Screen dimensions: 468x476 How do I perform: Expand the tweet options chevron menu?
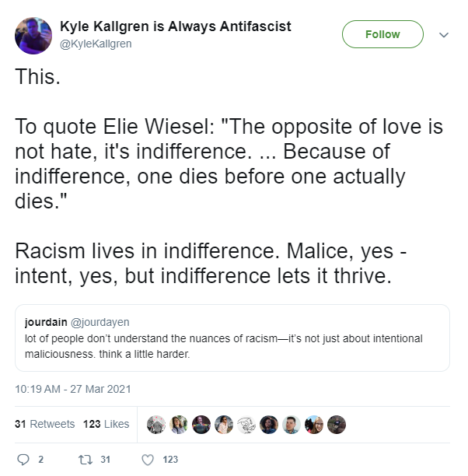click(x=444, y=35)
